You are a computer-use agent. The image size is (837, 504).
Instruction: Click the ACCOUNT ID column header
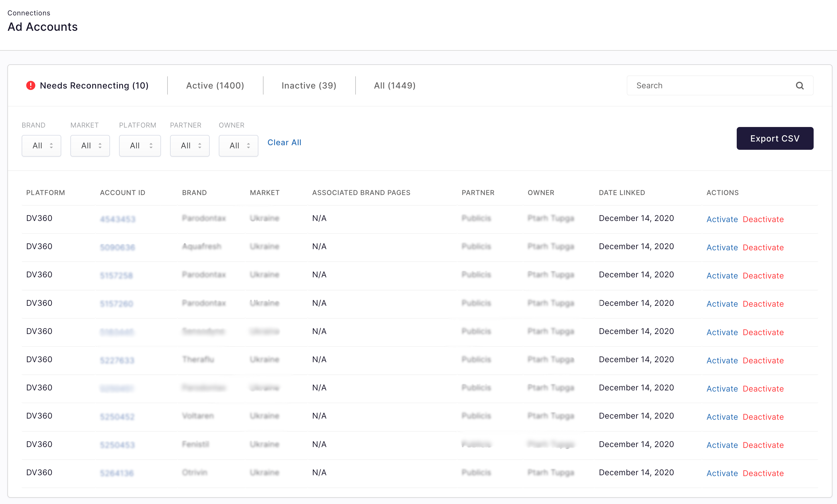[123, 193]
